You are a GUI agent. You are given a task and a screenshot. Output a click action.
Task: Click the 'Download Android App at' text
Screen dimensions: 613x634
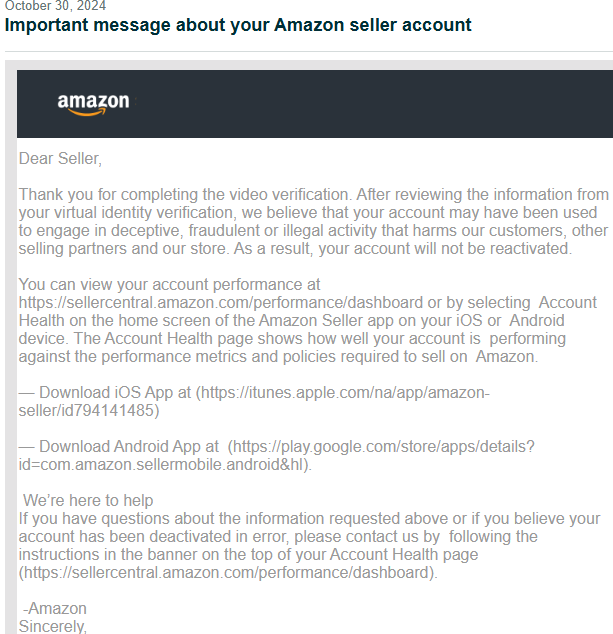pyautogui.click(x=129, y=447)
